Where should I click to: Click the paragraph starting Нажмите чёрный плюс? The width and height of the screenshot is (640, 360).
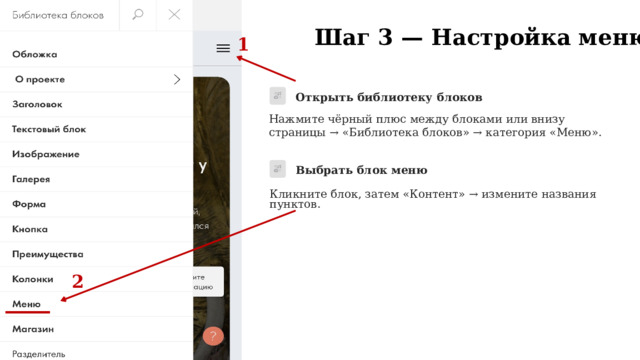point(435,126)
